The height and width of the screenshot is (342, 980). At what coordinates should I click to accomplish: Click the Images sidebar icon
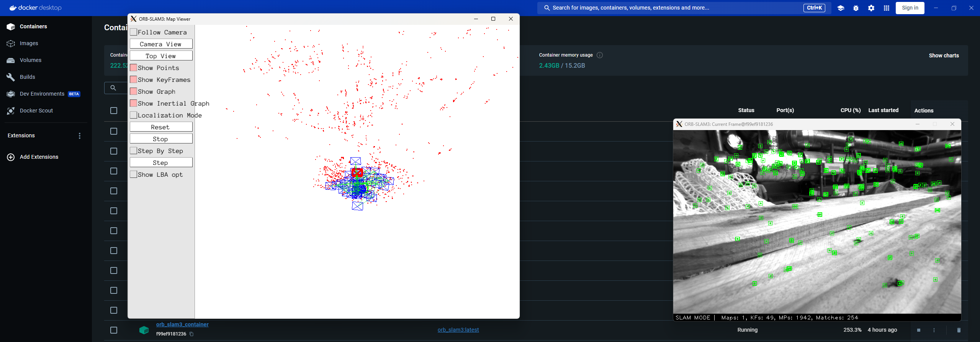11,43
